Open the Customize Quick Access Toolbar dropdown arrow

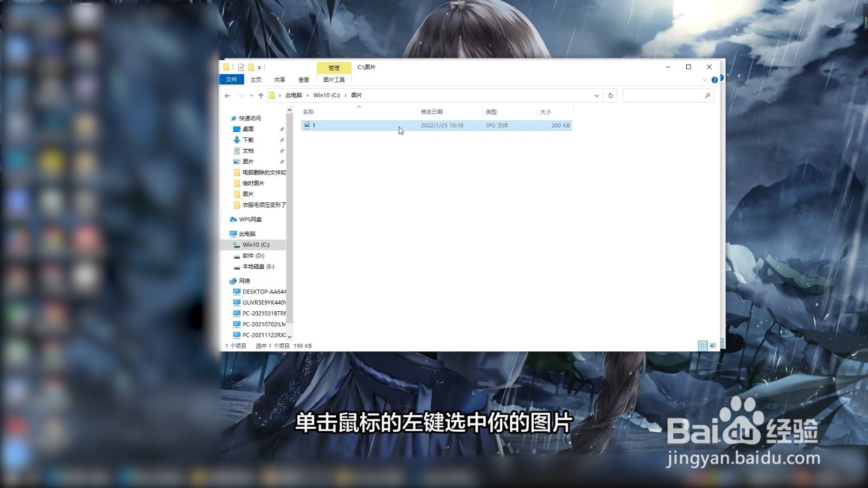point(259,68)
